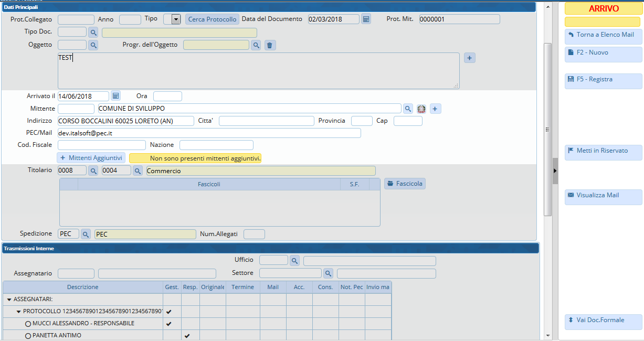Open calendar picker for Arrivato il
Viewport: 644px width, 341px height.
115,96
